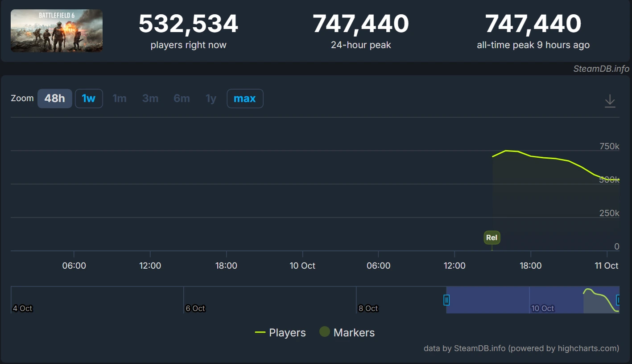Select the 6m zoom button
The image size is (632, 364).
coord(182,98)
